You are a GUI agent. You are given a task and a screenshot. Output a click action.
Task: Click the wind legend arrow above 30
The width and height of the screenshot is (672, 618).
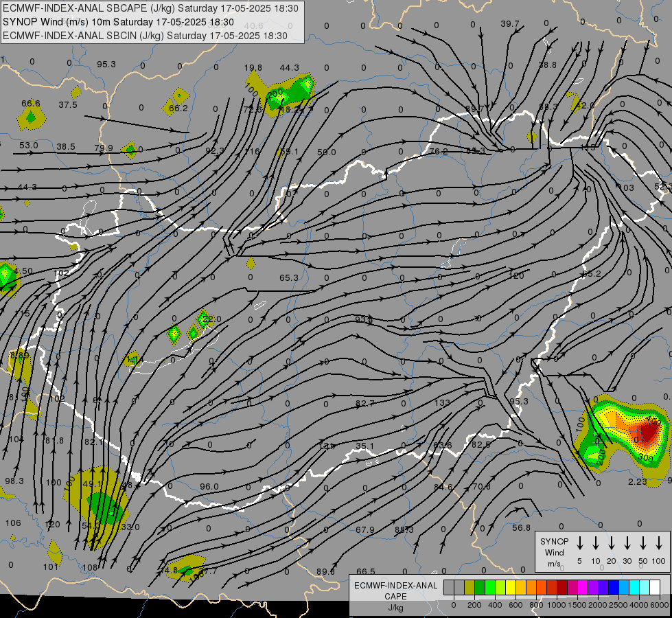click(x=627, y=543)
